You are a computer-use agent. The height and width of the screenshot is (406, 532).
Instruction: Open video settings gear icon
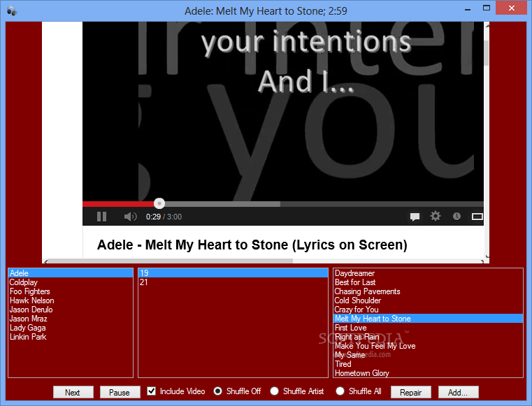click(436, 216)
